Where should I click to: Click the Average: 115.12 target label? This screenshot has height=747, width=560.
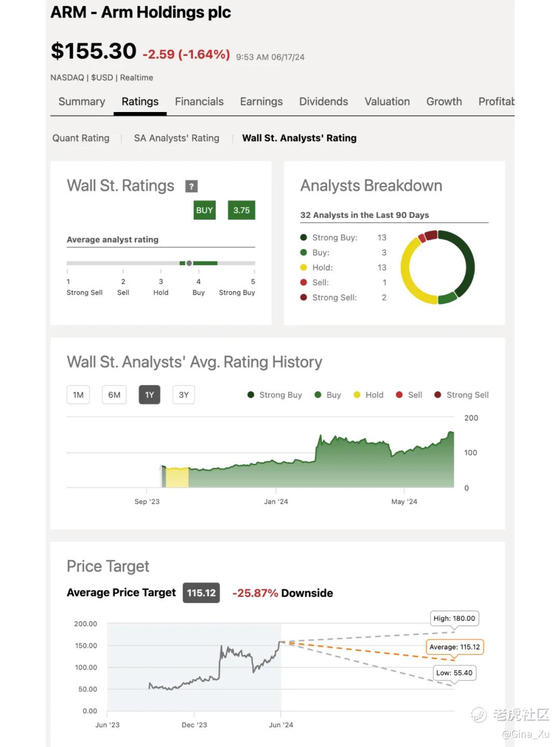(x=455, y=647)
